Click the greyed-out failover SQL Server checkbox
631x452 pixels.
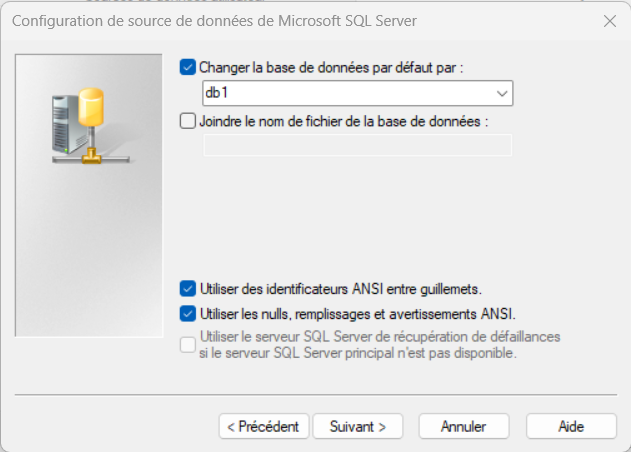click(188, 345)
